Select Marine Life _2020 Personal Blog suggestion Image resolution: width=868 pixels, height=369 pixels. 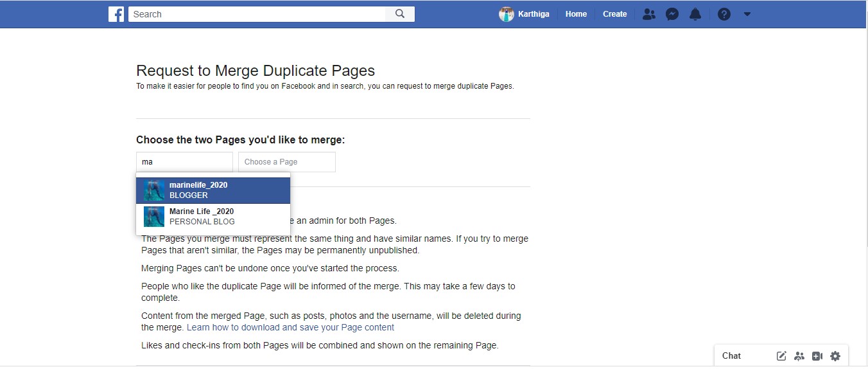pos(213,217)
